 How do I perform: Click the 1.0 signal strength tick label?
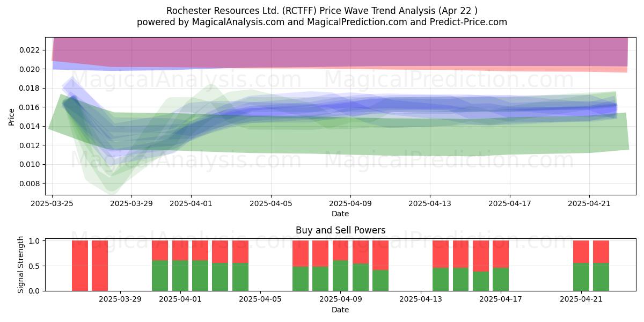[x=34, y=241]
